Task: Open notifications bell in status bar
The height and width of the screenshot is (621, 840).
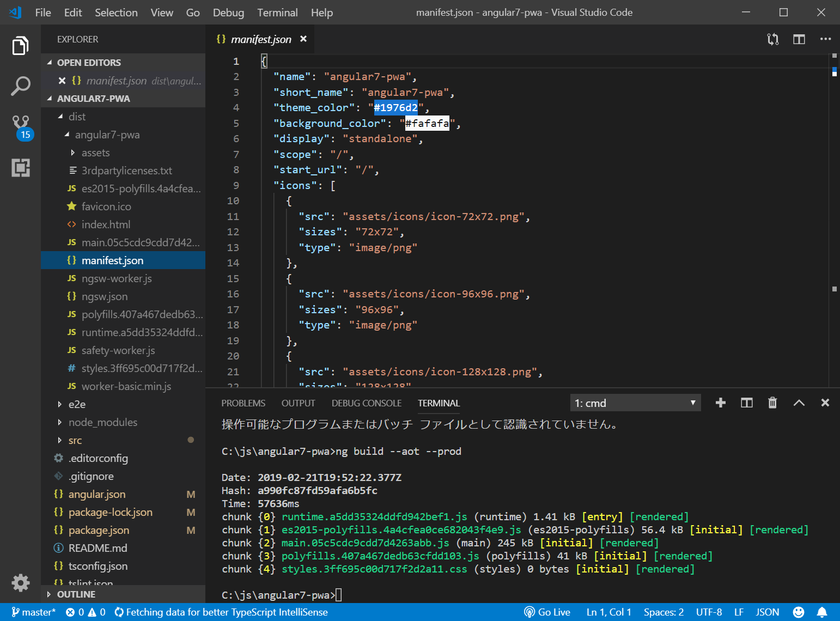Action: coord(822,612)
